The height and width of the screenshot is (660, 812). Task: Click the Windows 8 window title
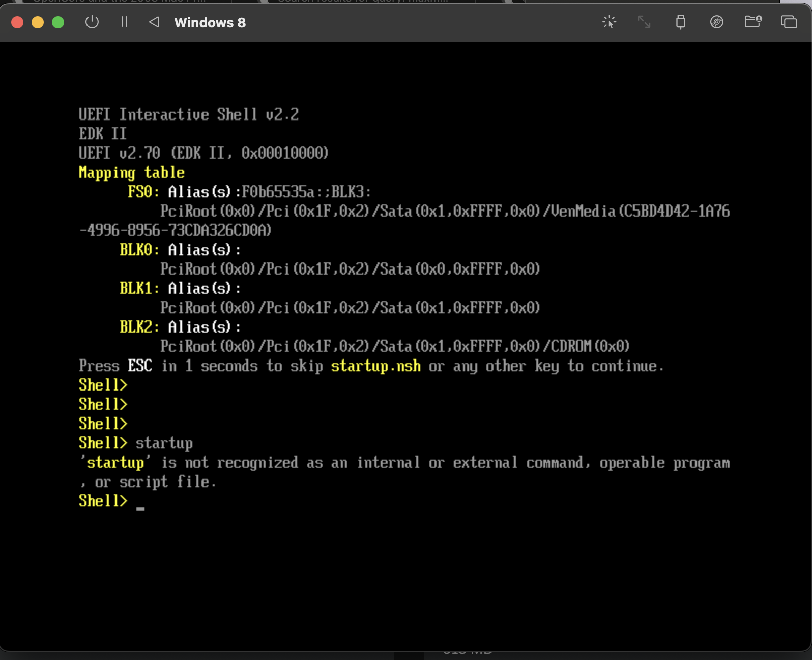210,23
